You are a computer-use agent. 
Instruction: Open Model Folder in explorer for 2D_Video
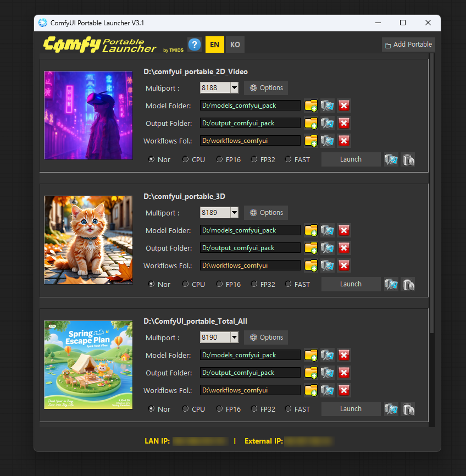328,106
